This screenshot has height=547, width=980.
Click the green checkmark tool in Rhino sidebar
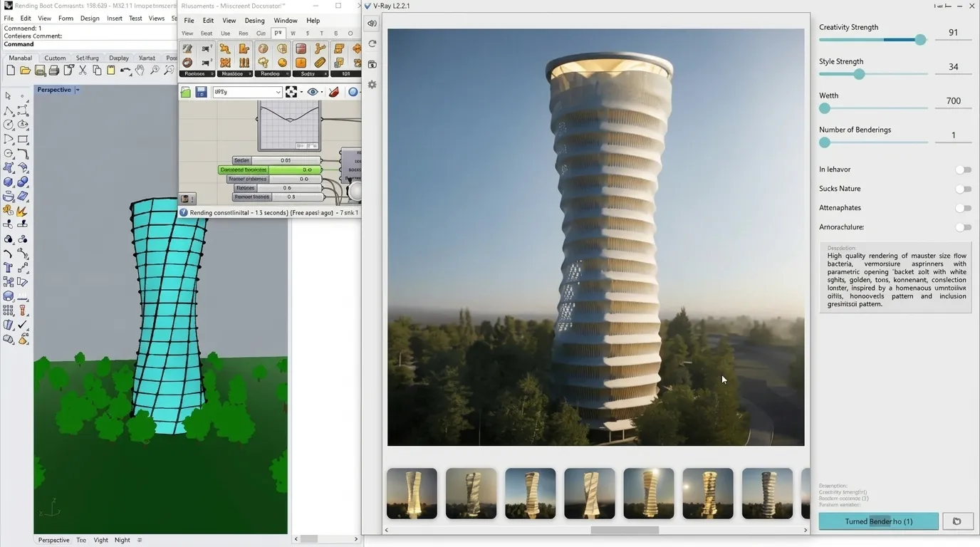point(23,325)
